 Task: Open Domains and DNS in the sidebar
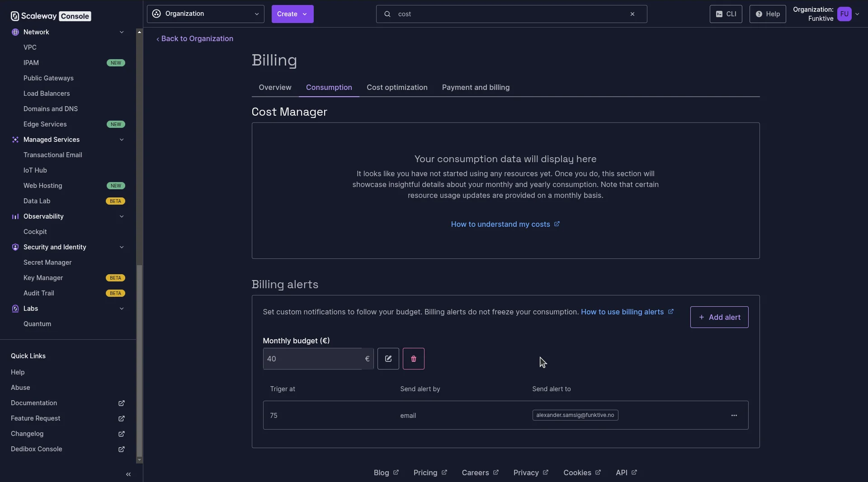51,109
